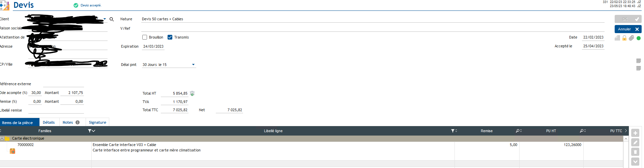Image resolution: width=644 pixels, height=168 pixels.
Task: Click the greyed-out OK button
Action: (627, 19)
